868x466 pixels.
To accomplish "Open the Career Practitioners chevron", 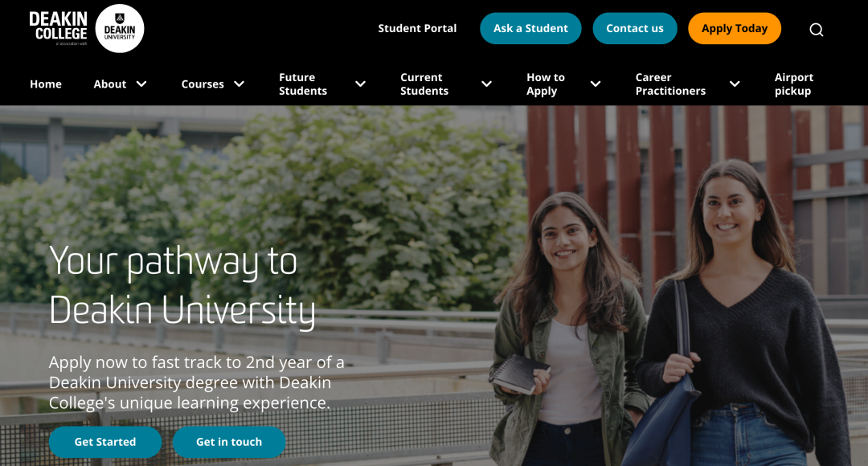I will (x=735, y=84).
